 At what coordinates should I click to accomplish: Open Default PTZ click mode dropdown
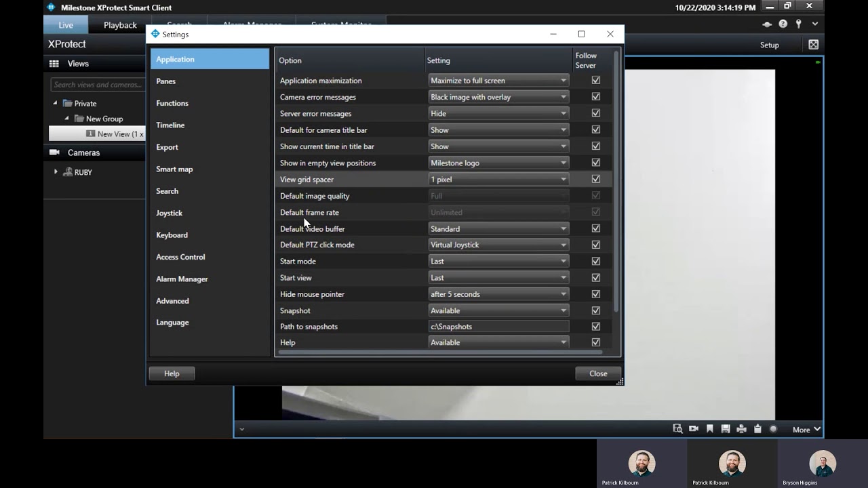498,245
